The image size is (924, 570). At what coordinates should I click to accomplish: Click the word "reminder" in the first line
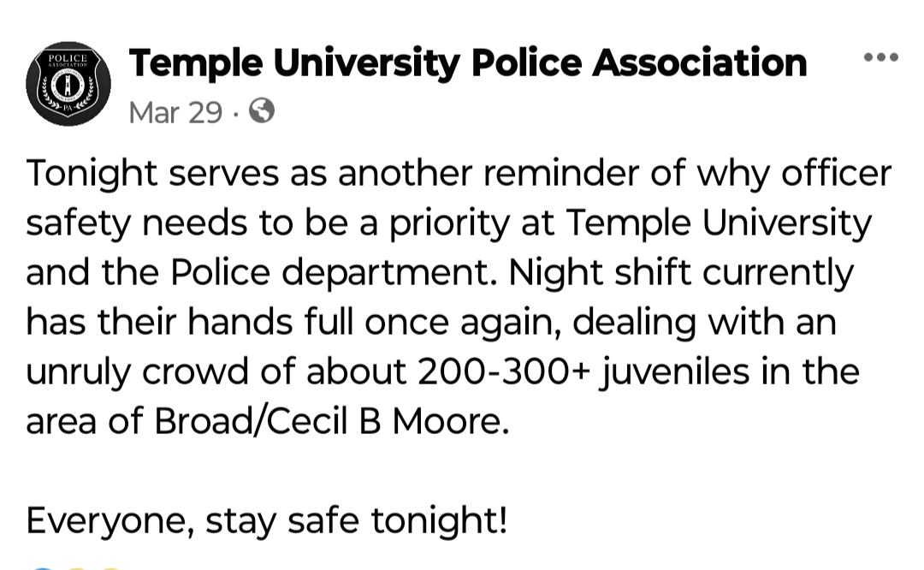click(x=561, y=173)
